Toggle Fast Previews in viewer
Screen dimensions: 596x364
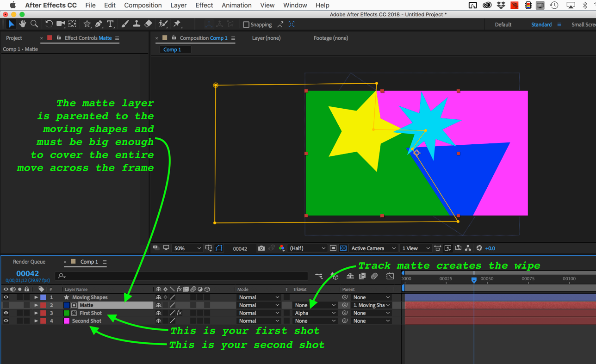(x=448, y=248)
